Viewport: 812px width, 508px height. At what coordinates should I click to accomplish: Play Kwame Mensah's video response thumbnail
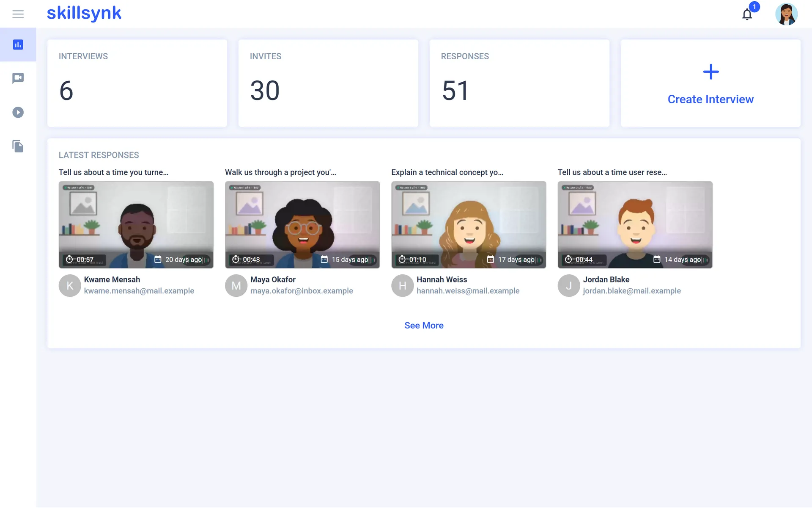pyautogui.click(x=136, y=225)
